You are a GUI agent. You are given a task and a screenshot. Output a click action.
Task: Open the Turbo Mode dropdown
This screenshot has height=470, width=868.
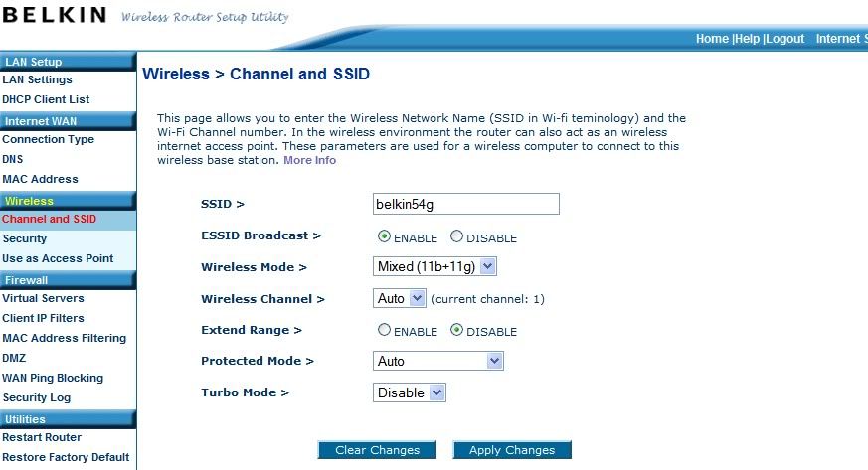409,392
